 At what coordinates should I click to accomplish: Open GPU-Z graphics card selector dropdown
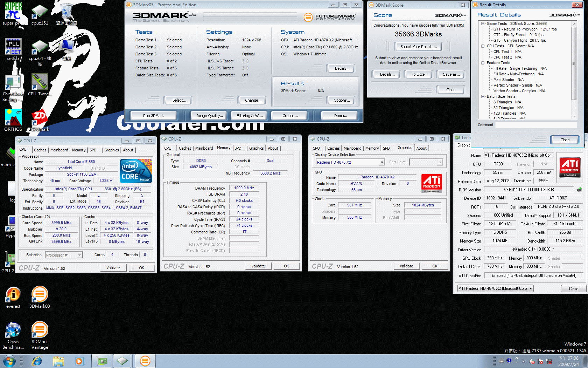click(531, 288)
